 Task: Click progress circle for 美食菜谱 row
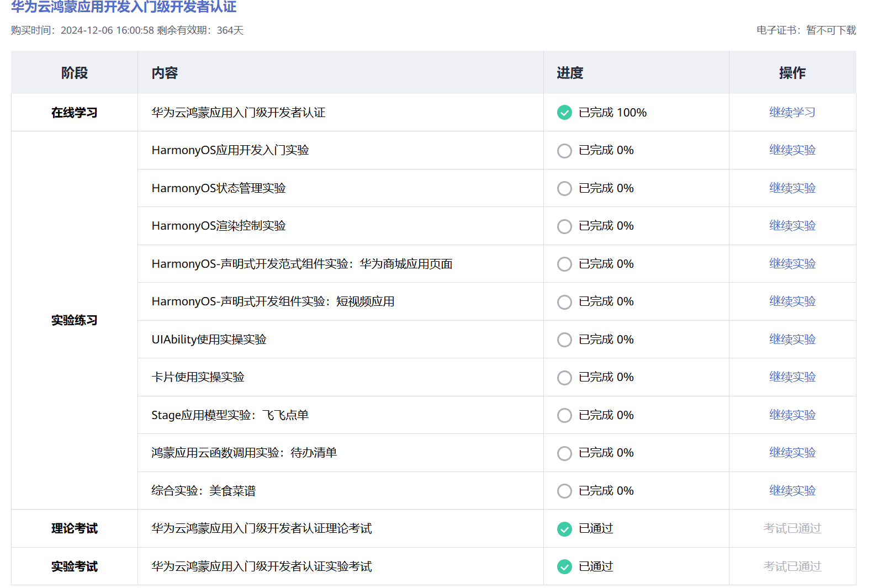point(564,491)
